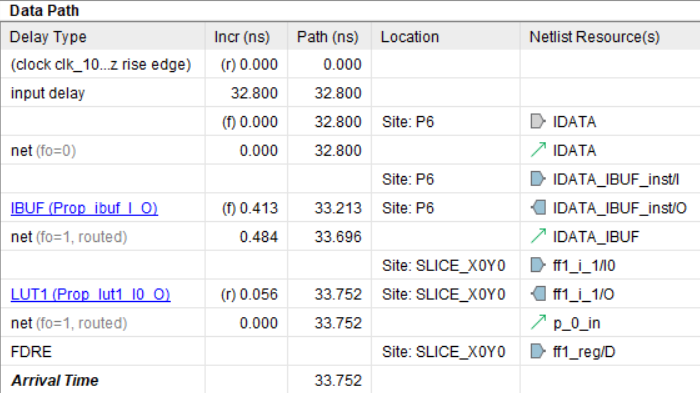Screen dimensions: 700x393
Task: Click the 33.696 path value
Action: (x=338, y=237)
